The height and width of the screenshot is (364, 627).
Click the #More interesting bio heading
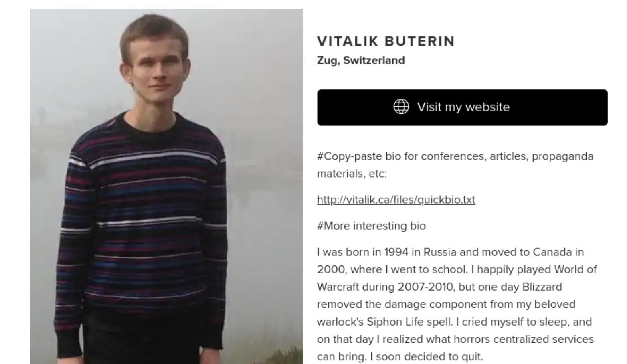371,226
